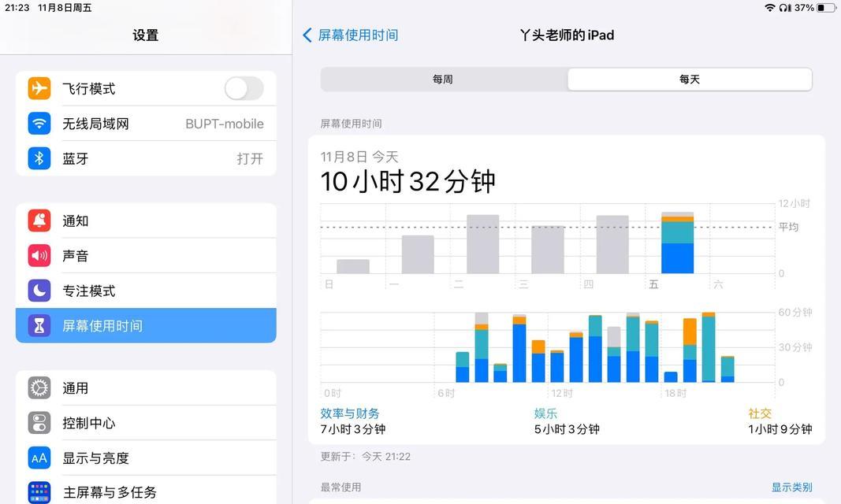The height and width of the screenshot is (504, 841).
Task: Click 显示类别 next to 最常使用
Action: click(791, 487)
